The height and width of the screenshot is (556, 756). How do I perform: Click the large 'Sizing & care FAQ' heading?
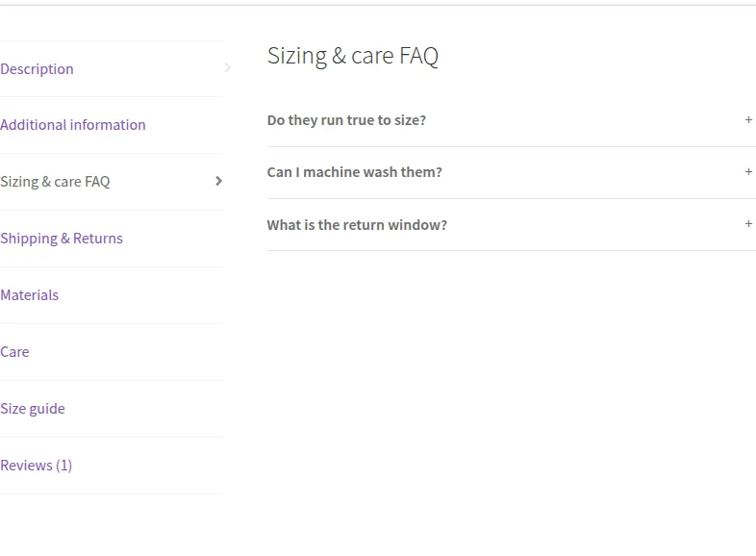[x=353, y=56]
